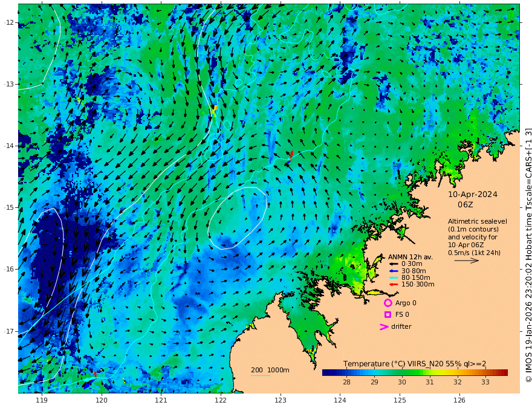Click the cyan 200m depth contour legend line

pos(261,375)
